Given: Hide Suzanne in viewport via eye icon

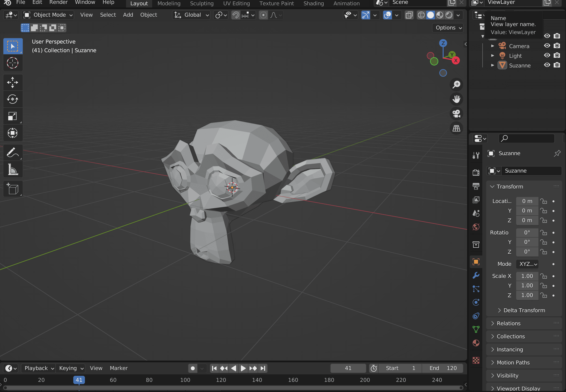Looking at the screenshot, I should (x=547, y=65).
